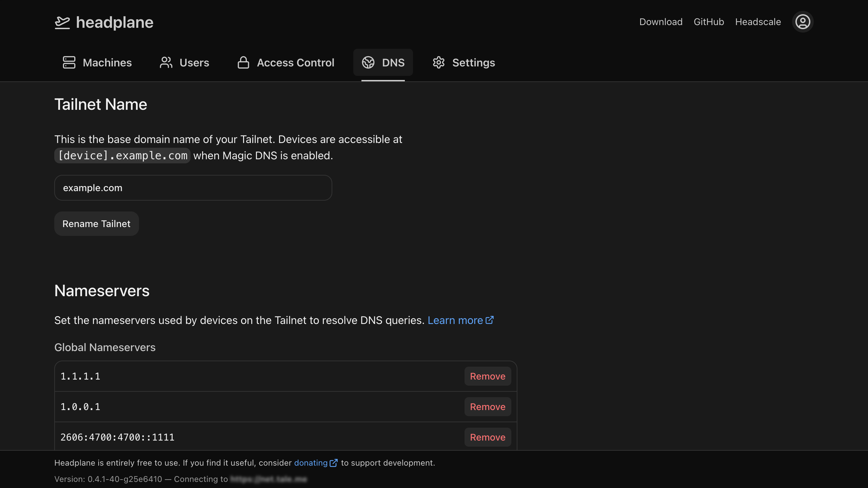
Task: Click the Version 0.4.1-40-g25e6410 footer text
Action: [x=108, y=479]
